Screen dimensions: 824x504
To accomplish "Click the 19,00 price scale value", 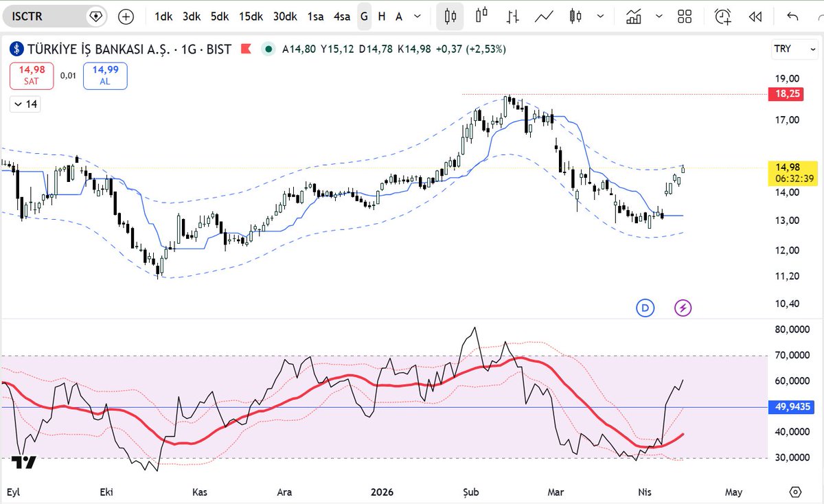I will coord(786,78).
